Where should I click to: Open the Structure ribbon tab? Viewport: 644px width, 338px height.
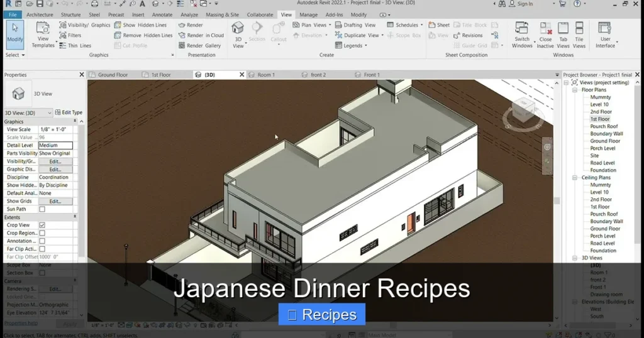(70, 14)
